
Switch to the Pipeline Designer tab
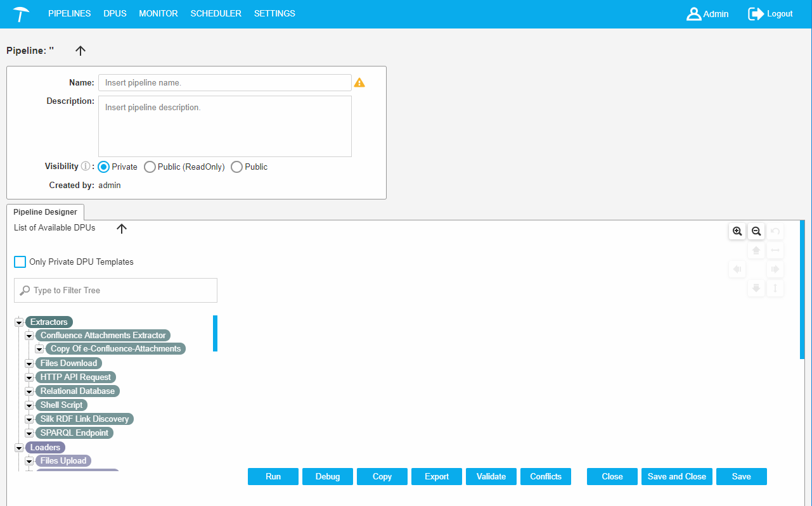pos(45,212)
